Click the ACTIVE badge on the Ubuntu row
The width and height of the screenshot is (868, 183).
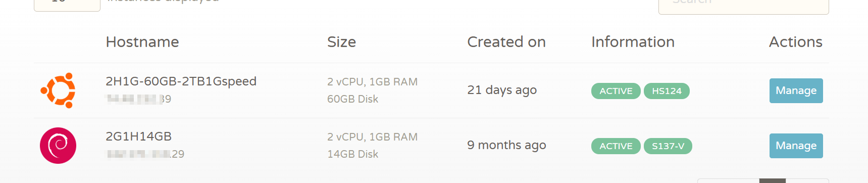(616, 91)
